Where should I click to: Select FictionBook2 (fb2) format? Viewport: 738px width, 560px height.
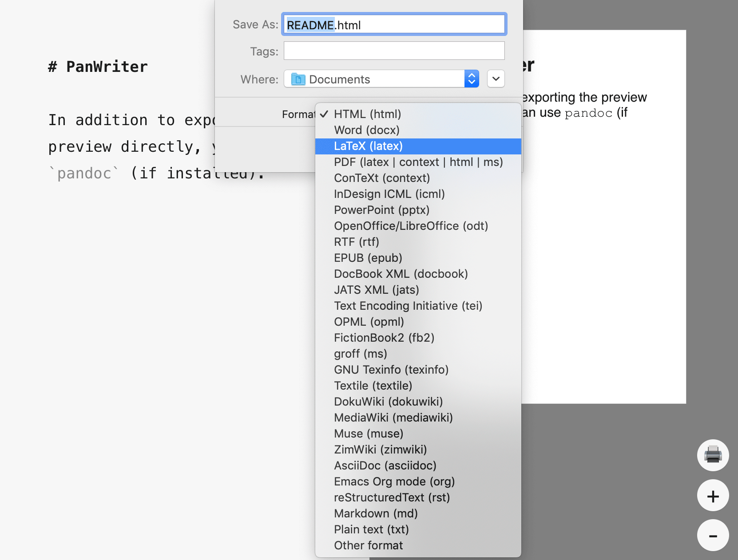tap(418, 338)
